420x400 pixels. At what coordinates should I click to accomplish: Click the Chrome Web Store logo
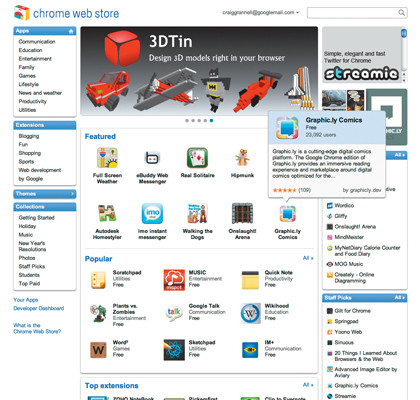pos(67,13)
